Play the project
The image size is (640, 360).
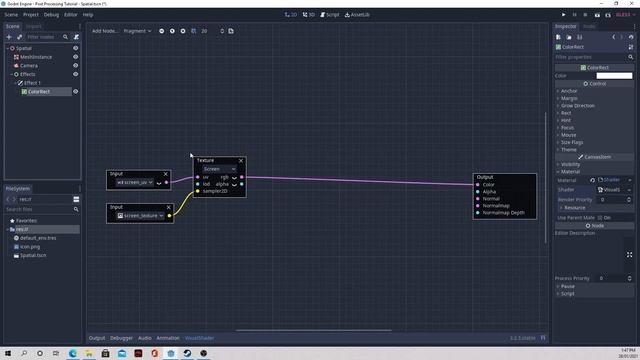coord(564,15)
